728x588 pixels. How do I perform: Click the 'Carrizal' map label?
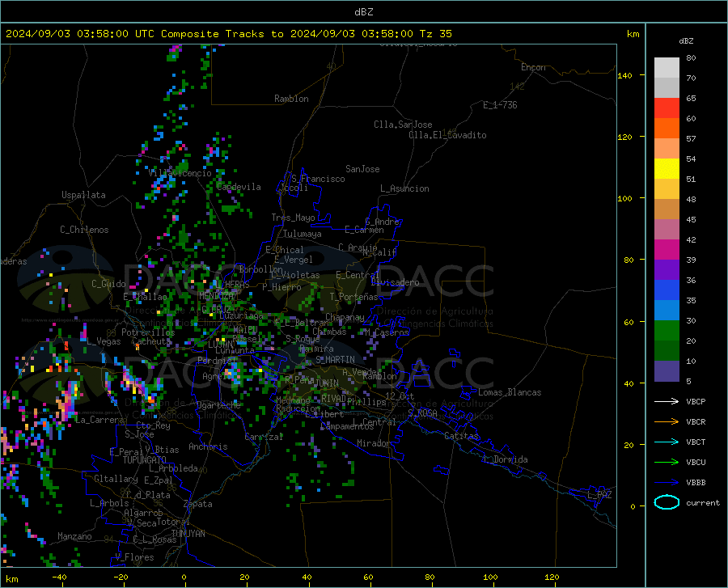click(264, 437)
